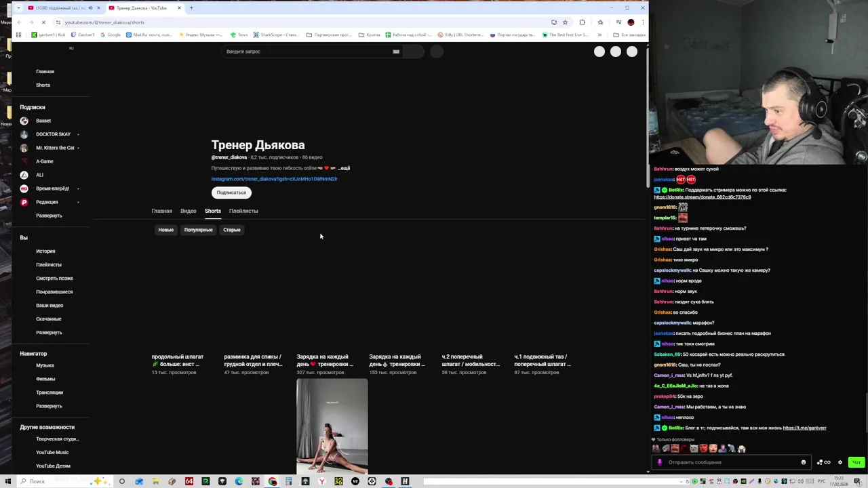Select the Новые filter chip
This screenshot has height=488, width=868.
(x=166, y=230)
